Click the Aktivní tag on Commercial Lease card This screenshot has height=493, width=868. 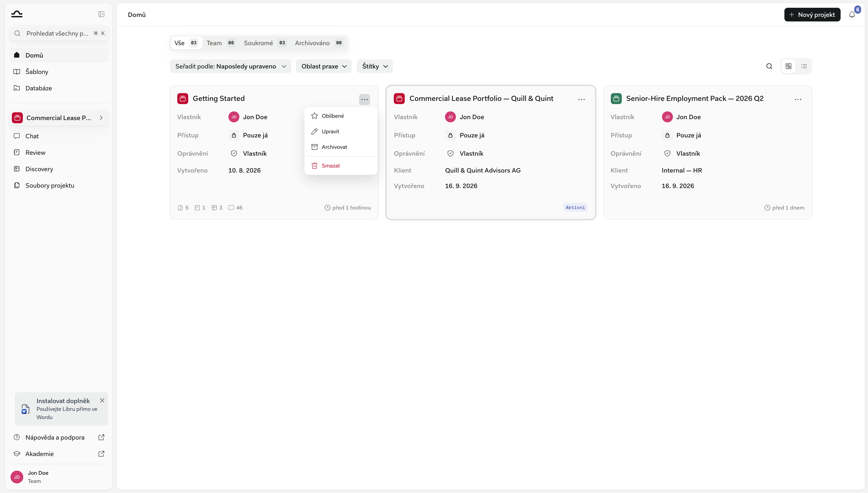[x=575, y=207]
